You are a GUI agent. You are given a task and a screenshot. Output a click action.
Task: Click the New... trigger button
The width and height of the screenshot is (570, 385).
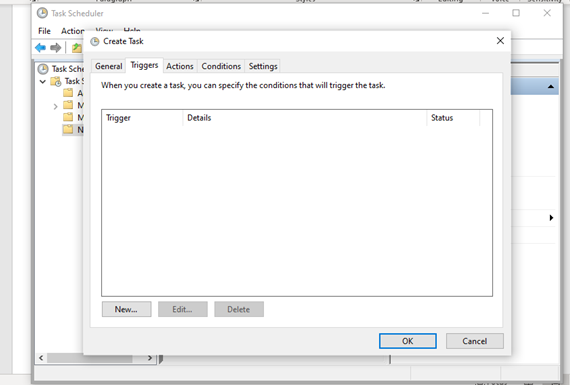pos(127,309)
